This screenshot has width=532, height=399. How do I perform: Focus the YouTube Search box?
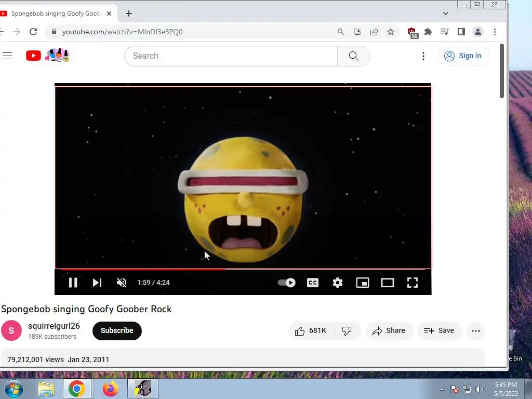231,56
